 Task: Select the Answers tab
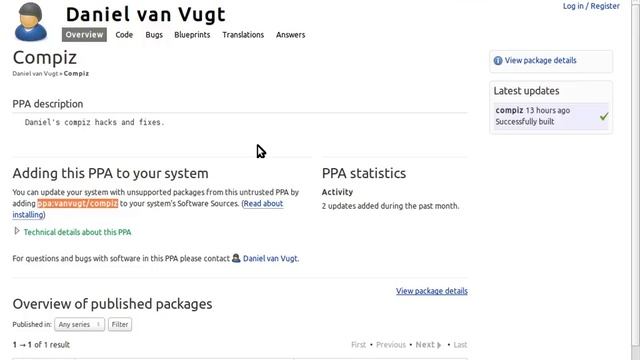[291, 35]
